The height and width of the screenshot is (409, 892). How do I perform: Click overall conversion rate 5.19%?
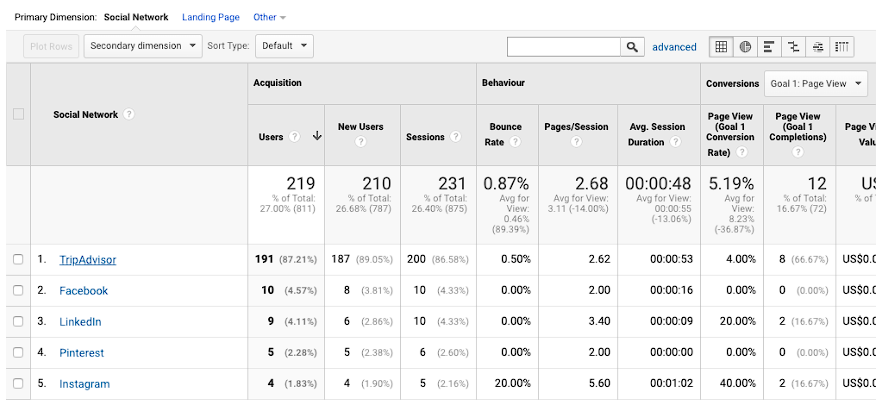pyautogui.click(x=731, y=184)
